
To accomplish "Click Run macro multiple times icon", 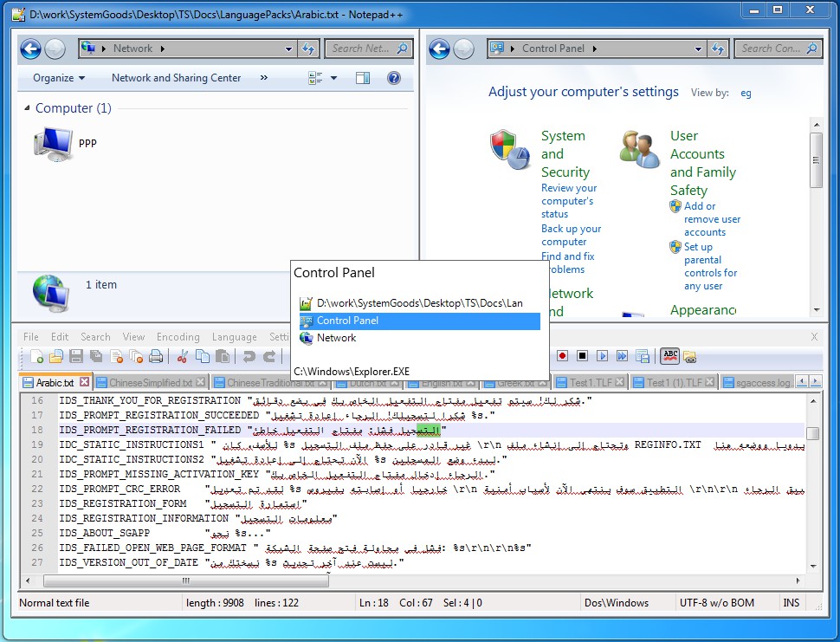I will 622,356.
